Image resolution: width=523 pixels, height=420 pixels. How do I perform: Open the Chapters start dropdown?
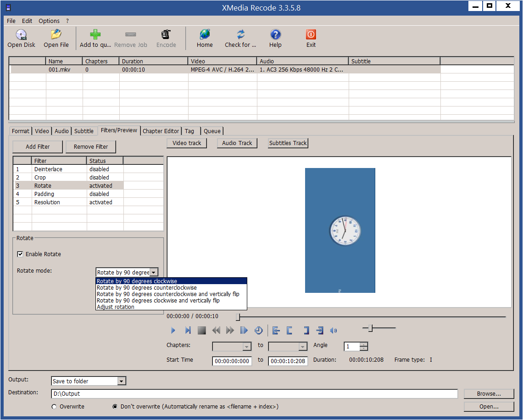246,347
